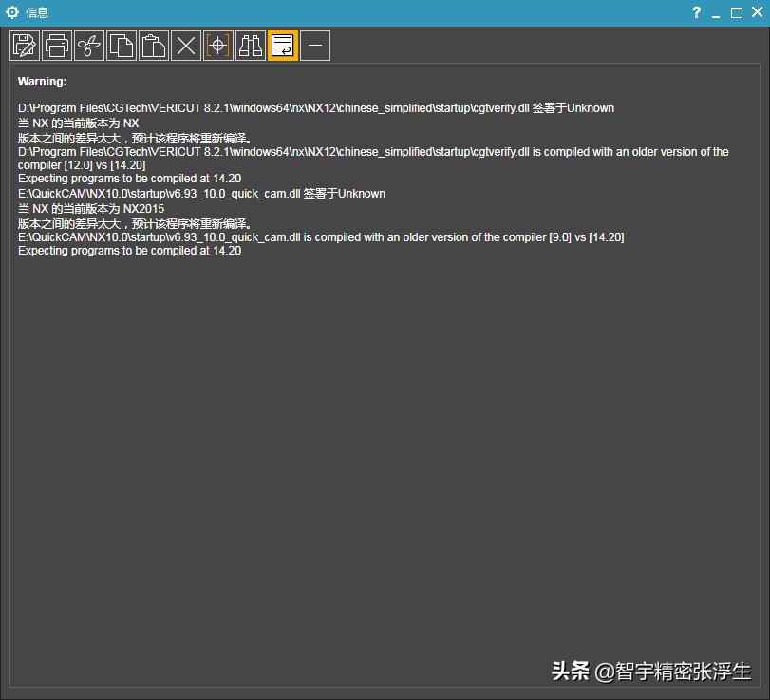Image resolution: width=770 pixels, height=700 pixels.
Task: Clear messages with the X delete icon
Action: [185, 45]
